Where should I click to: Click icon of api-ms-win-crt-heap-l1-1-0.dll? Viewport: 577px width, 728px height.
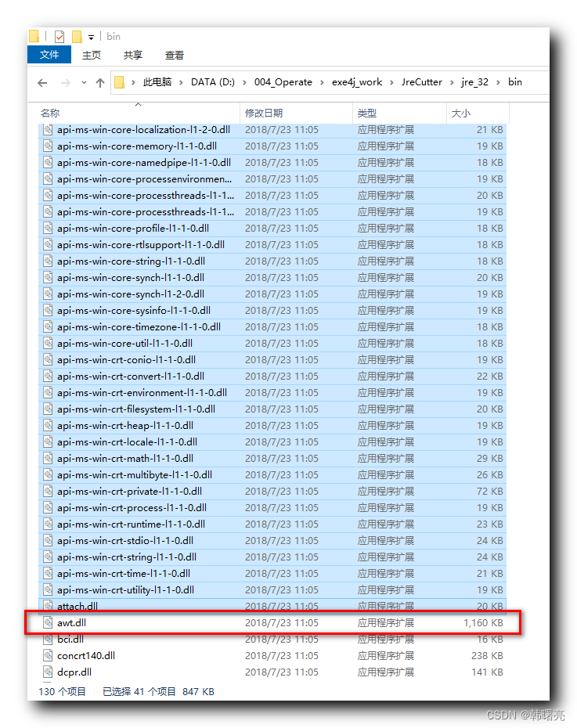click(x=48, y=426)
